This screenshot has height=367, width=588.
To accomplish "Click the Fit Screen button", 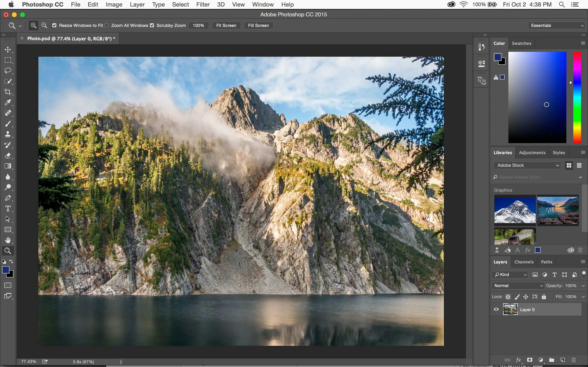I will (226, 25).
